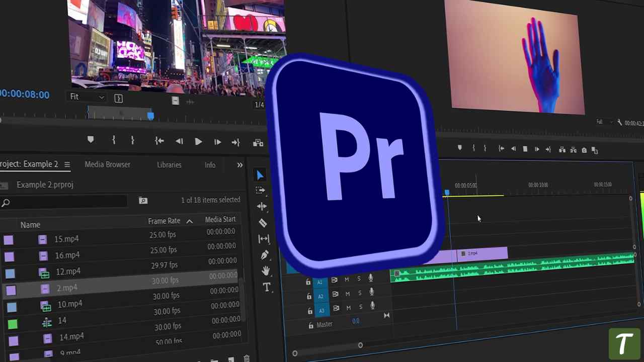Select the Slip tool
Image resolution: width=644 pixels, height=362 pixels.
tap(264, 239)
